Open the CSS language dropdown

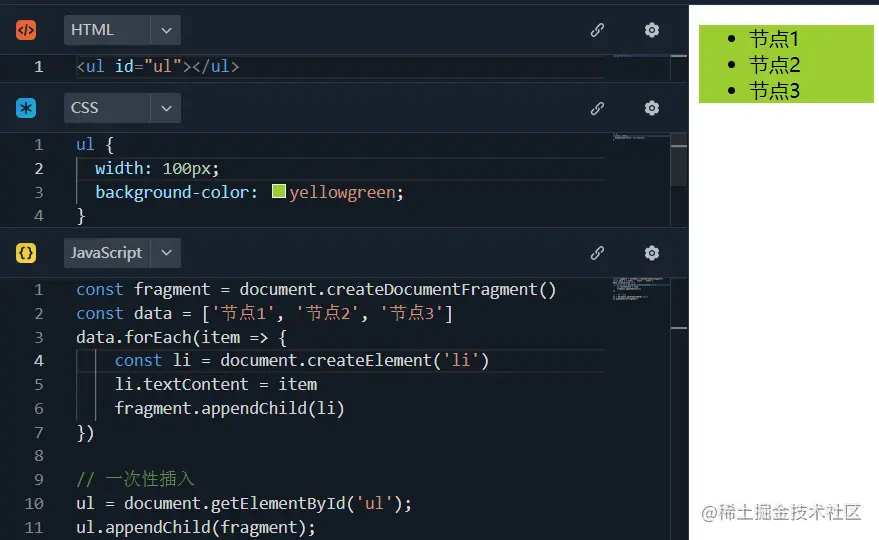[x=122, y=108]
